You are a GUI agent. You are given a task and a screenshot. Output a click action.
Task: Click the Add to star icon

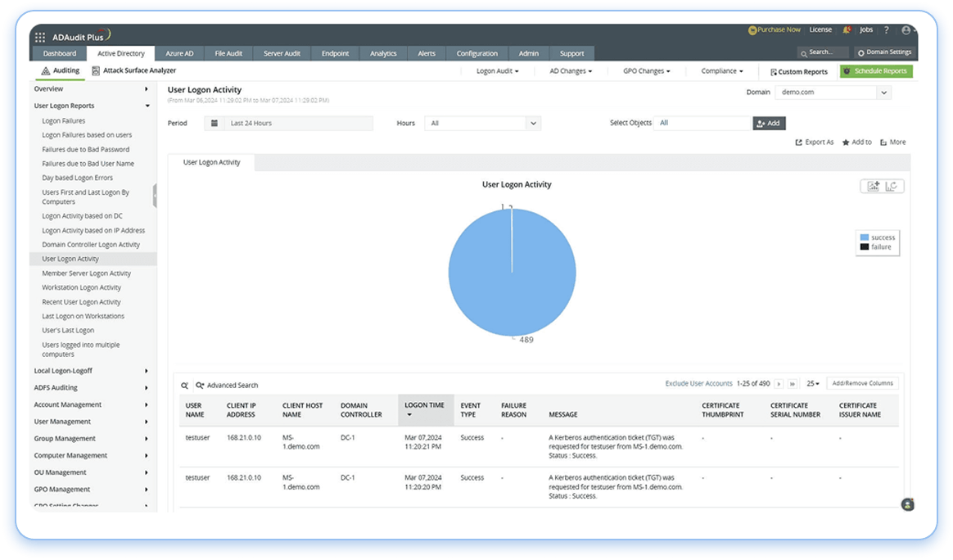(x=846, y=142)
